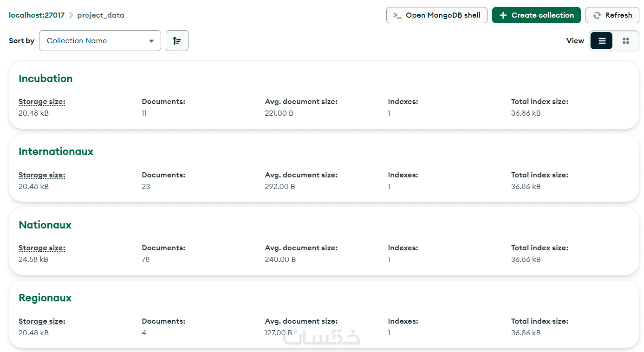Open the Incubation collection
Screen dimensions: 644x352
point(46,78)
